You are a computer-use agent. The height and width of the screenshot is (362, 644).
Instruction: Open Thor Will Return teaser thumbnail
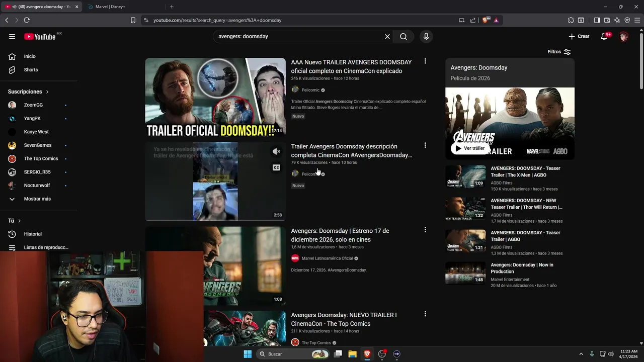click(465, 209)
